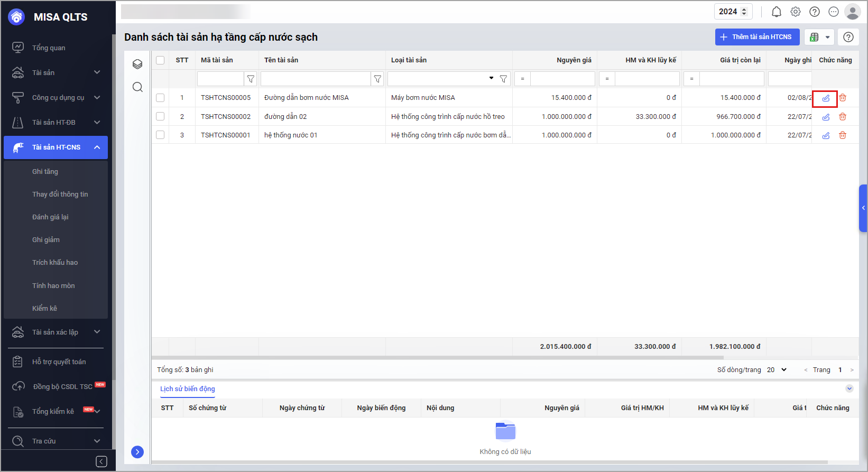Open the notifications bell
868x472 pixels.
tap(776, 12)
